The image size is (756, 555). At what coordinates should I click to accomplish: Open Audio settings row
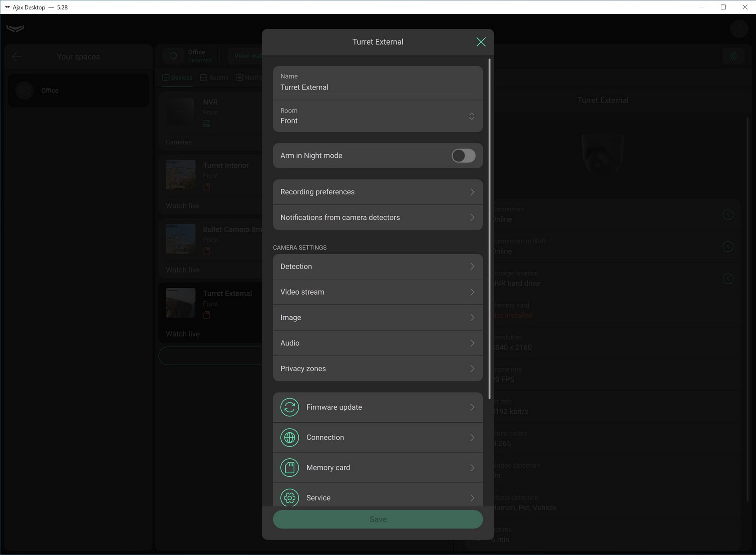378,343
